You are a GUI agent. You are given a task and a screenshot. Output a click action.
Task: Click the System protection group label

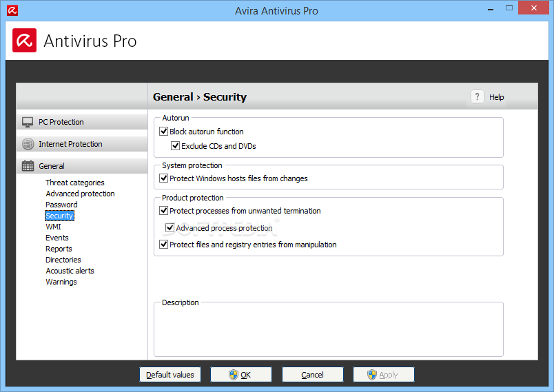click(x=192, y=165)
